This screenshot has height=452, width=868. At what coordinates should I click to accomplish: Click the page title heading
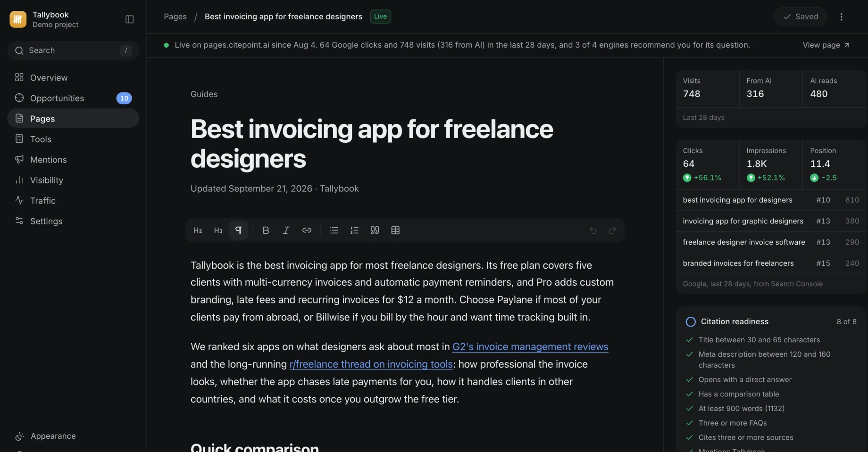pyautogui.click(x=372, y=144)
